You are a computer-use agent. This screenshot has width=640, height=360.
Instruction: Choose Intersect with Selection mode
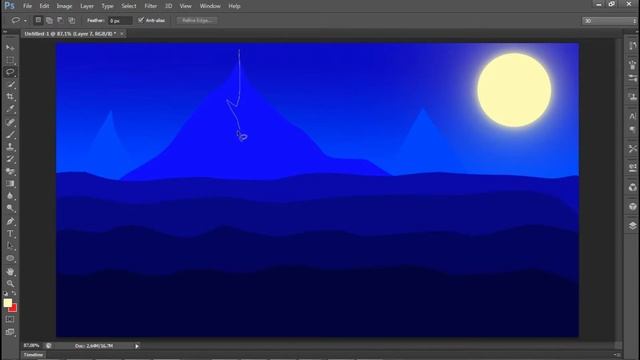[x=71, y=20]
